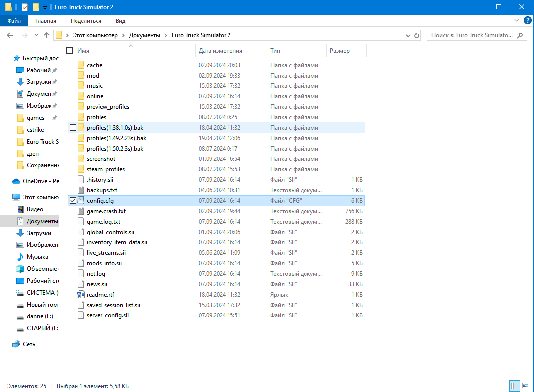The width and height of the screenshot is (534, 392).
Task: Switch to details view layout icon
Action: (x=515, y=386)
